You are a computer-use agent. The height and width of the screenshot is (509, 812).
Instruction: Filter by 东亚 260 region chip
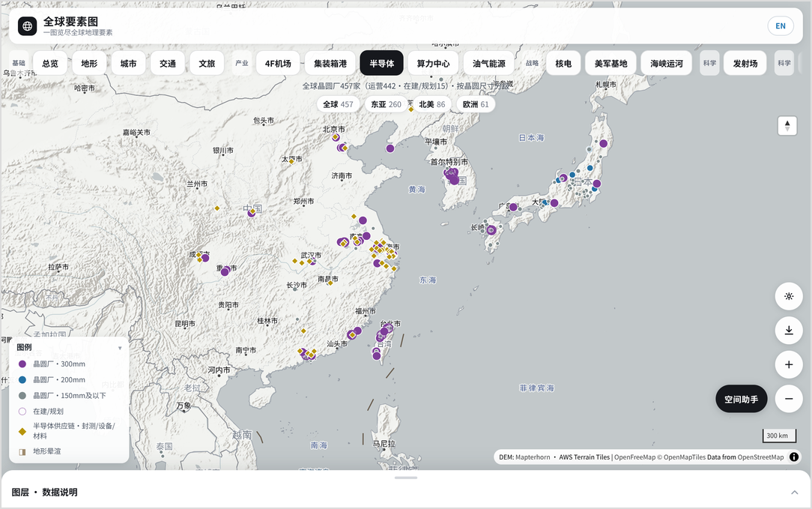(x=386, y=104)
